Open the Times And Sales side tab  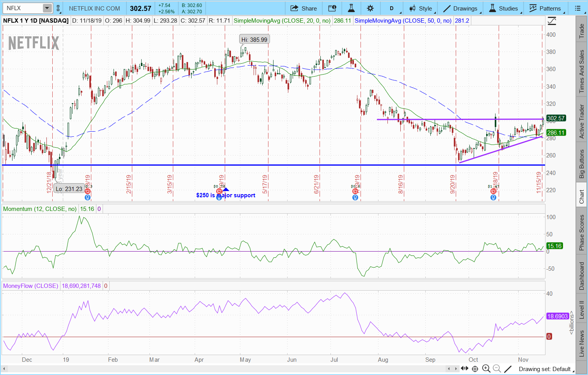tap(581, 71)
